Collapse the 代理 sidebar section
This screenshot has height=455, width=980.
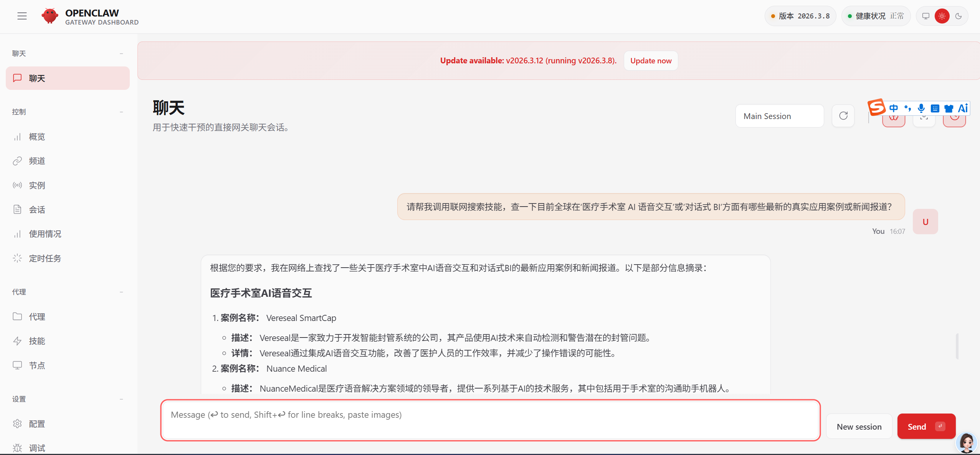click(x=121, y=292)
